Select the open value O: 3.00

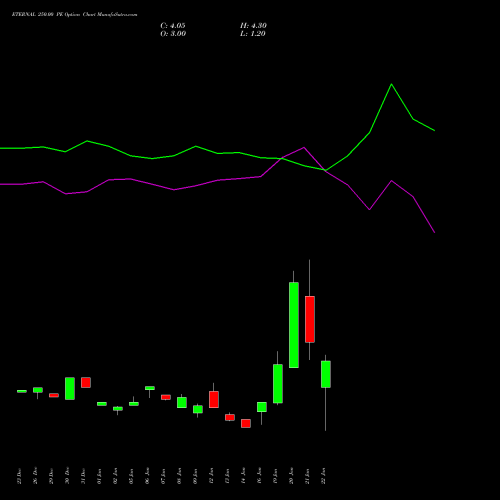(x=173, y=34)
